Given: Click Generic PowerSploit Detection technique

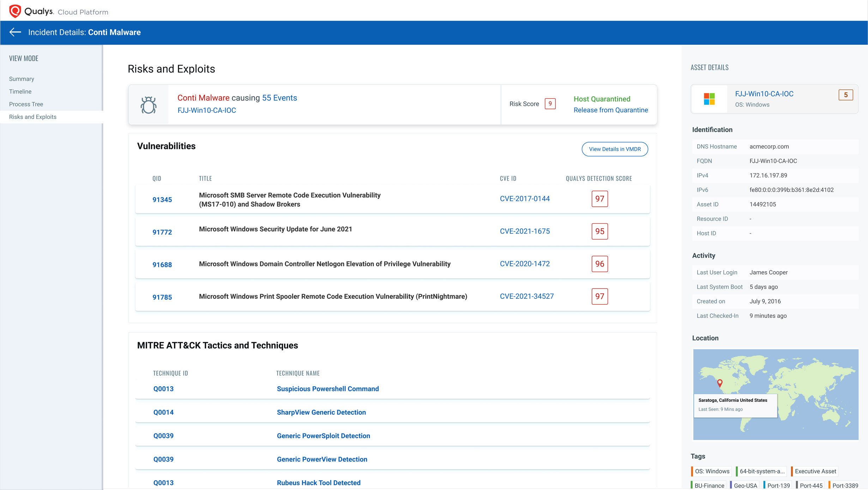Looking at the screenshot, I should 323,436.
